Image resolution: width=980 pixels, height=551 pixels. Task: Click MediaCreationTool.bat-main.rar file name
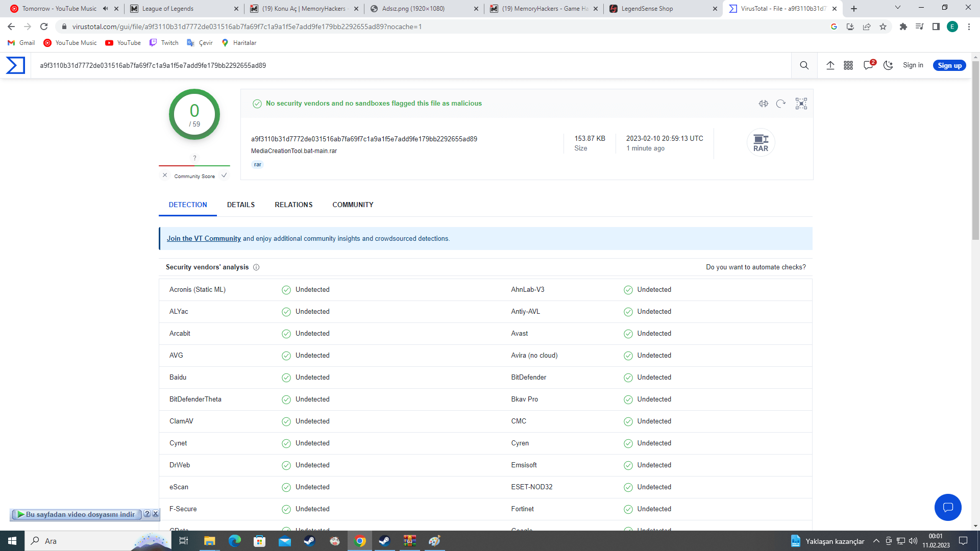pos(294,151)
